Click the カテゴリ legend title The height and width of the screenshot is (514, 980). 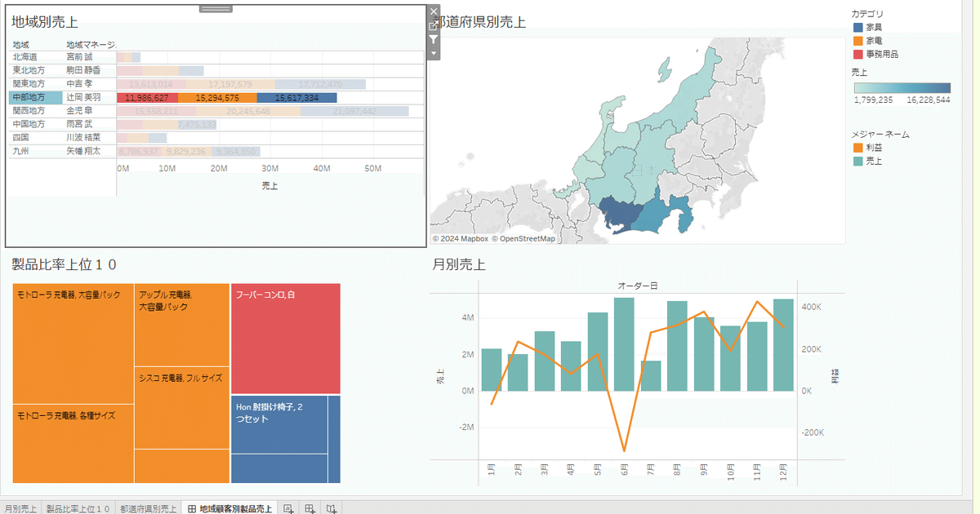[867, 14]
